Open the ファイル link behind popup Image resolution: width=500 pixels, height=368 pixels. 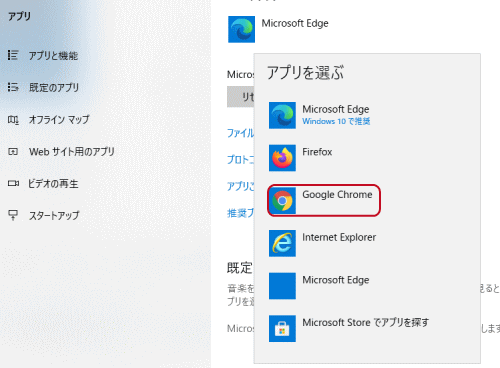[x=240, y=133]
